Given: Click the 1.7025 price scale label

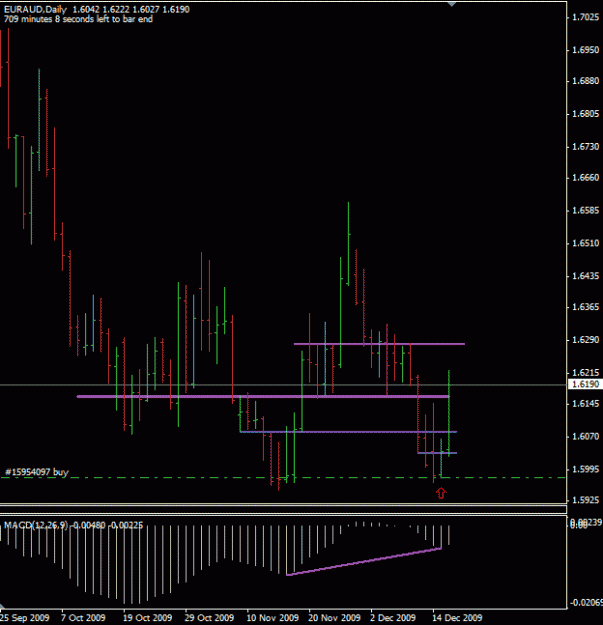Looking at the screenshot, I should [585, 17].
